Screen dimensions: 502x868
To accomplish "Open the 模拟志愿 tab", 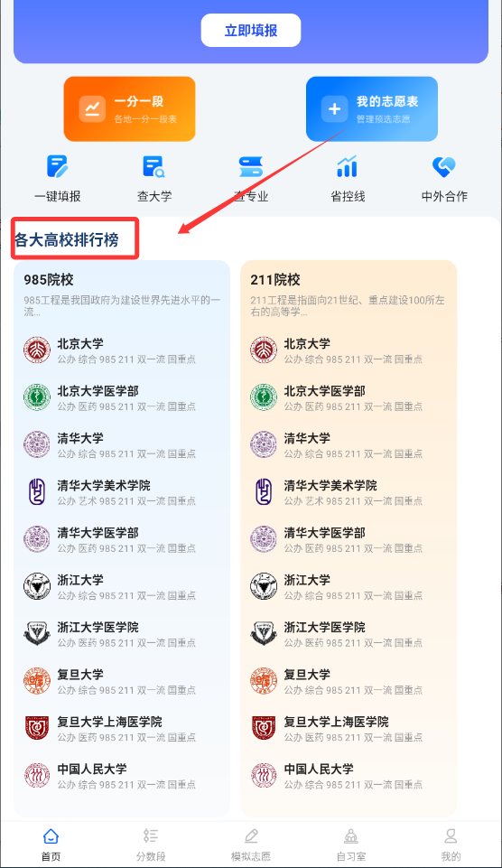I will (251, 845).
